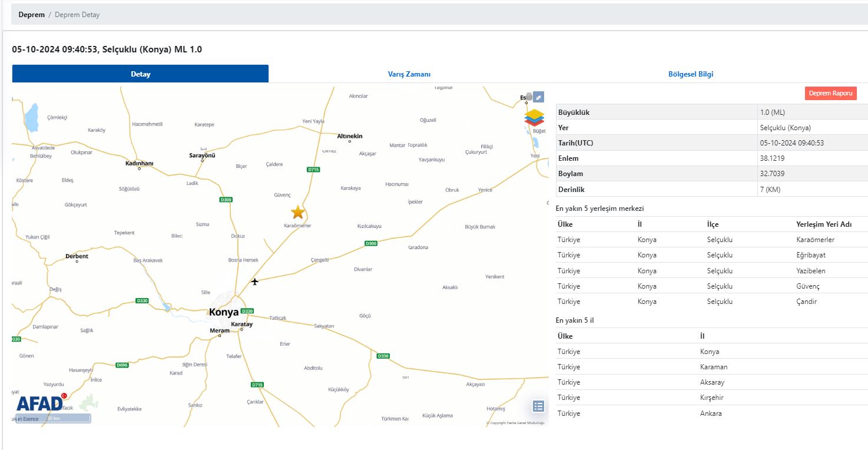Select Ankara in the nearest provinces table
The image size is (868, 450).
(710, 413)
